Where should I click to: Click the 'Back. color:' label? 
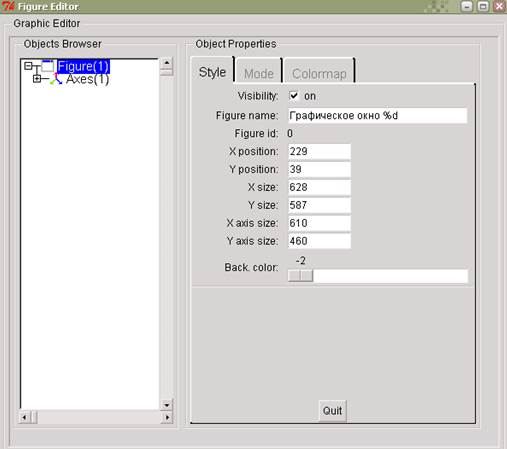tap(251, 267)
